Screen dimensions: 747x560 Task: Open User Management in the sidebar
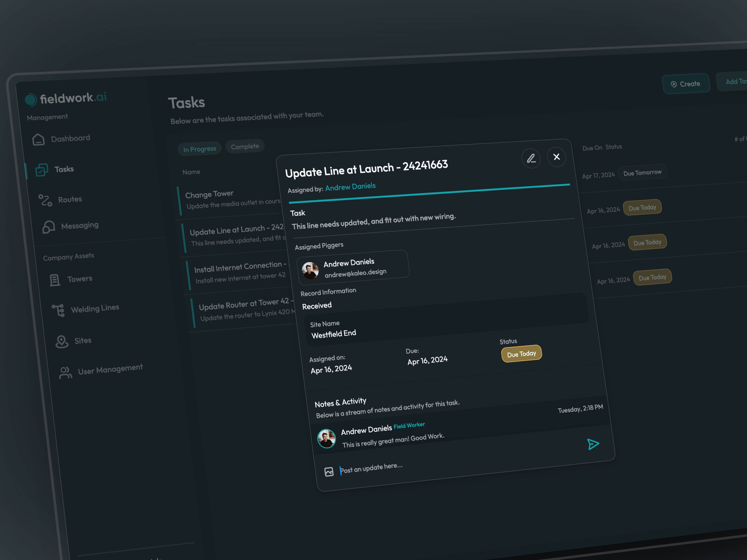pos(110,369)
